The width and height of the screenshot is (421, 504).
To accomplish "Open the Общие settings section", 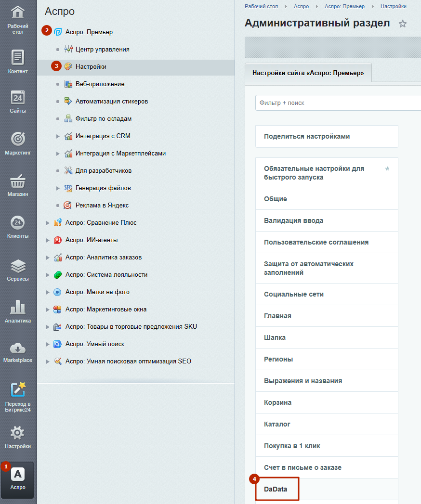I will pos(327,199).
